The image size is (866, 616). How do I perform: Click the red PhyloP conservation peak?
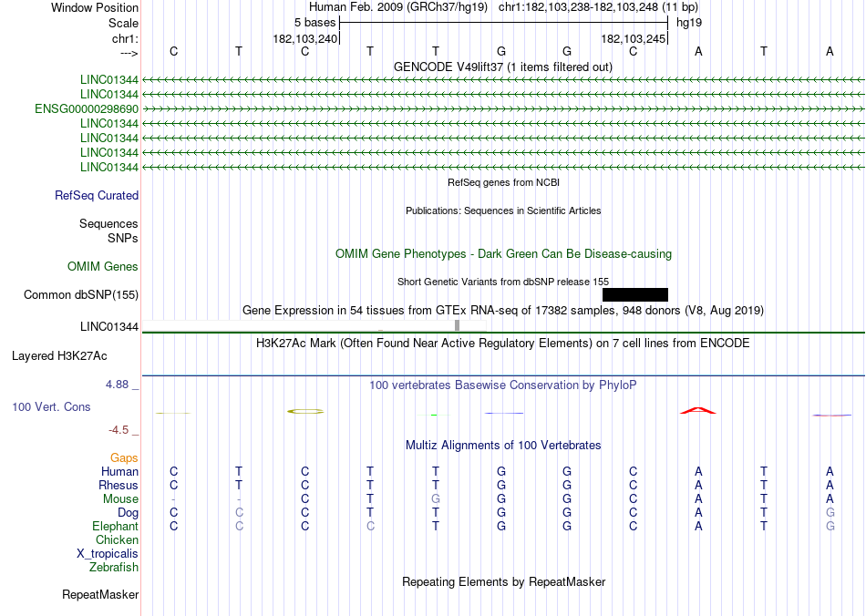(698, 410)
